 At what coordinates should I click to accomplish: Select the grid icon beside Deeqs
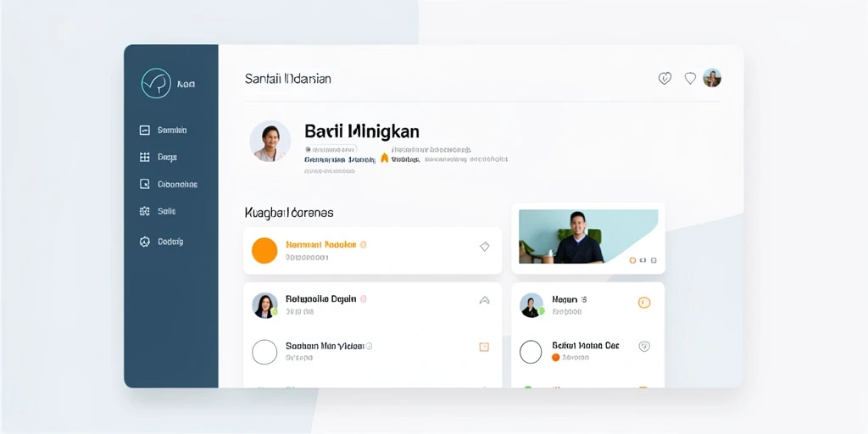(144, 157)
